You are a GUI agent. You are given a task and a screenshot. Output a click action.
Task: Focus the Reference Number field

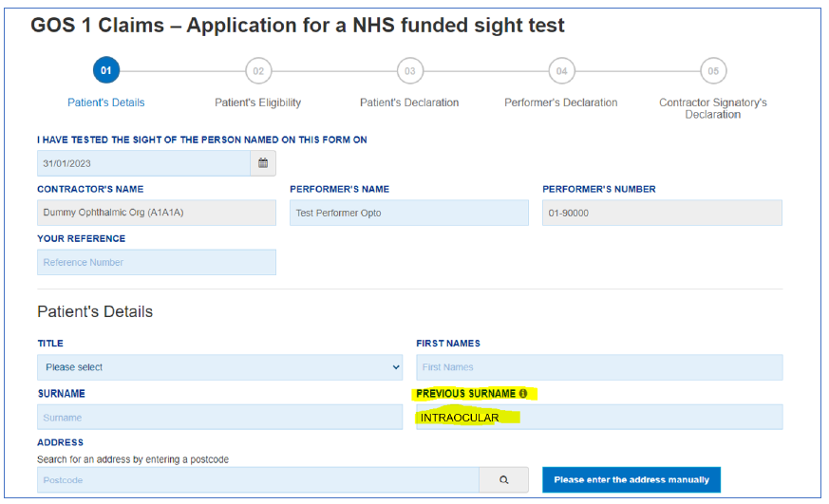click(x=157, y=262)
